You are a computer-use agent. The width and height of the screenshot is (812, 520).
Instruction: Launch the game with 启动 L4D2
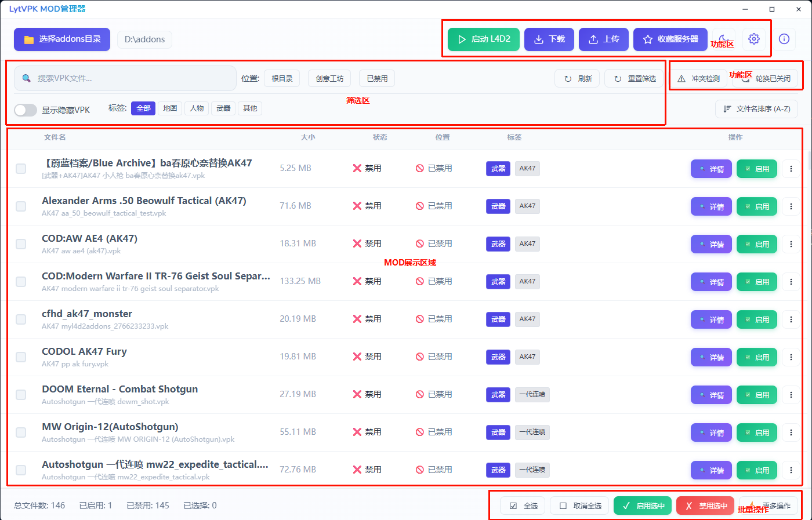click(x=483, y=39)
